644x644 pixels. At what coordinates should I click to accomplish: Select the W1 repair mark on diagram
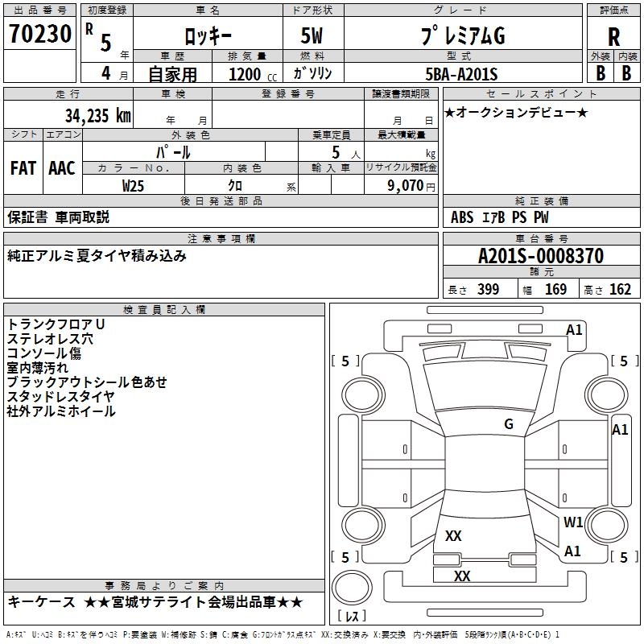point(573,522)
